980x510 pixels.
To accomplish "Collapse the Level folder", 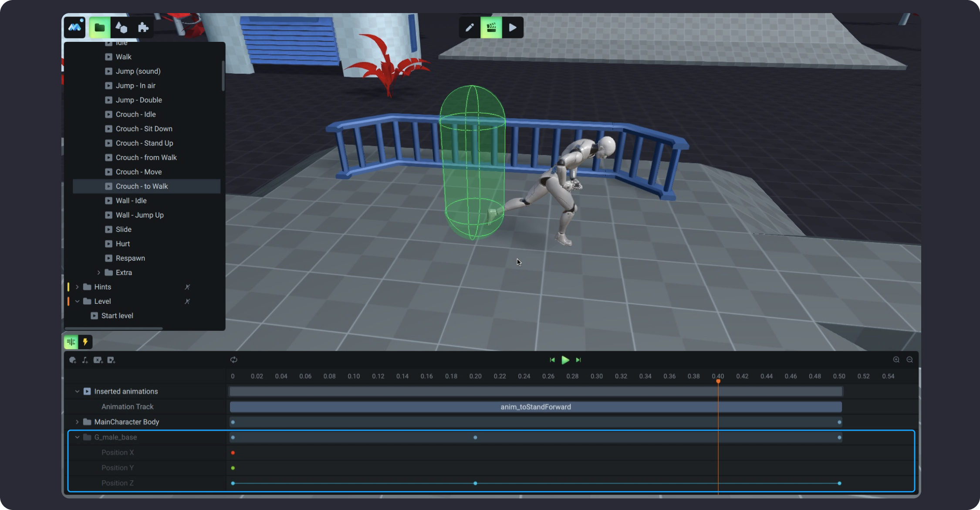I will (x=77, y=301).
